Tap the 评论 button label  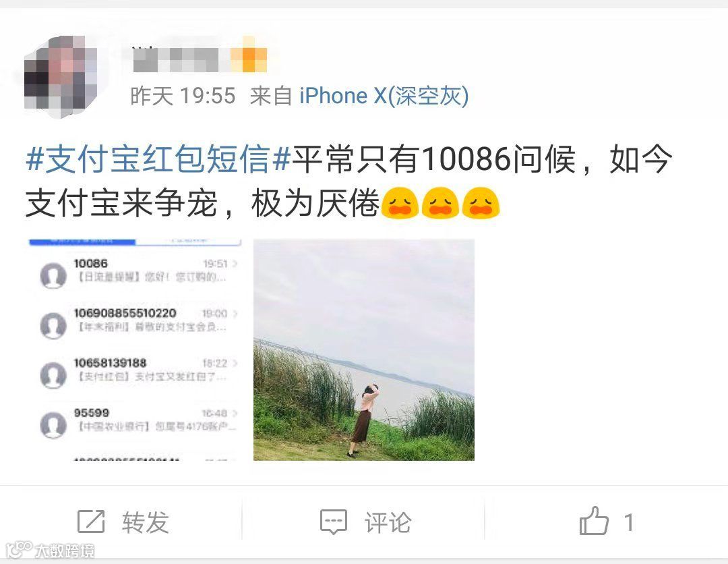click(x=388, y=522)
